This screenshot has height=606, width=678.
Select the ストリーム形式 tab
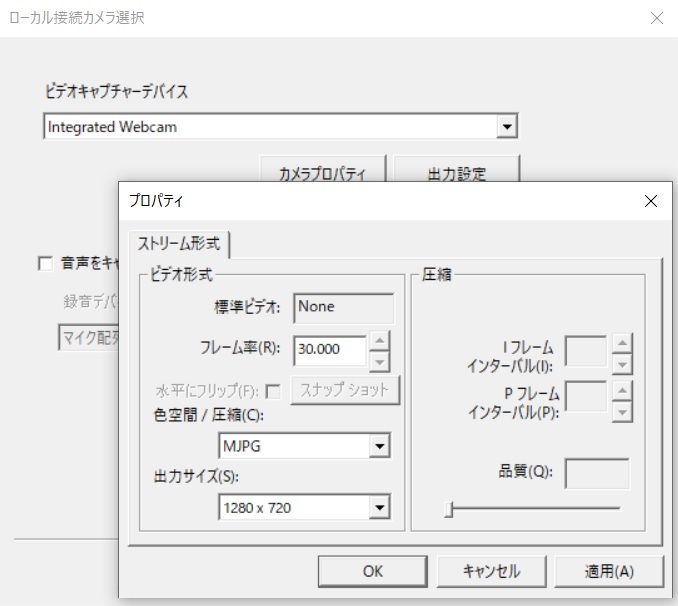click(179, 244)
